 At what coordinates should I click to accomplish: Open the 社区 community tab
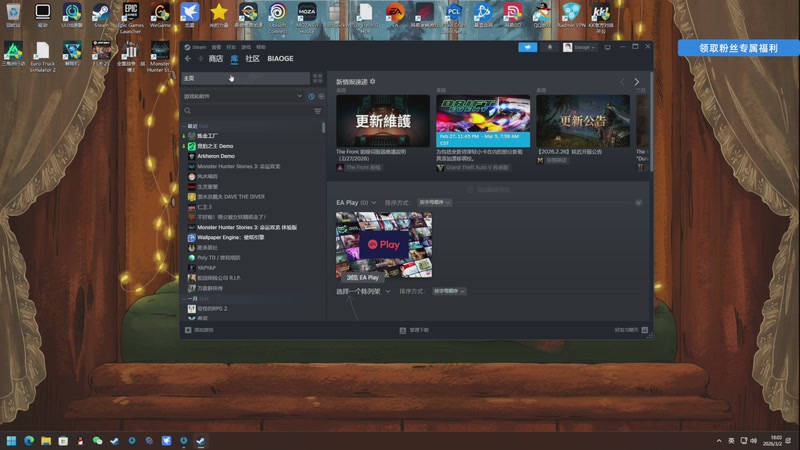252,59
